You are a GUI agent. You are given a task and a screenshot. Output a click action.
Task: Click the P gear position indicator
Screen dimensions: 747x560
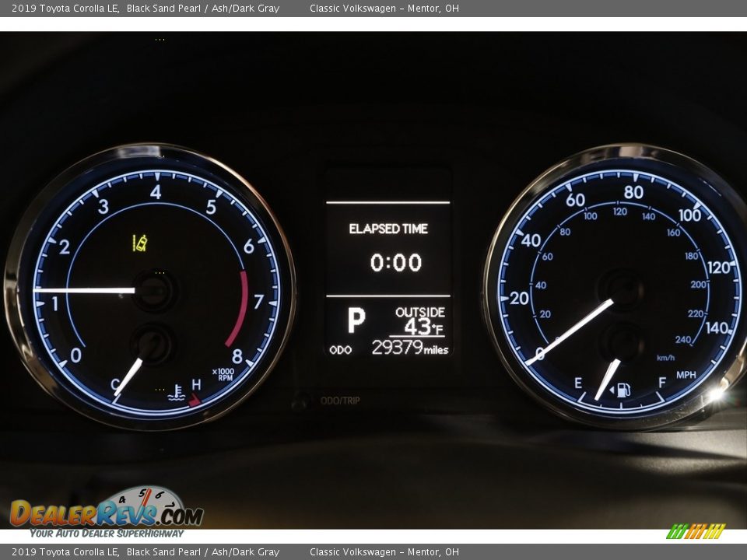pyautogui.click(x=356, y=320)
